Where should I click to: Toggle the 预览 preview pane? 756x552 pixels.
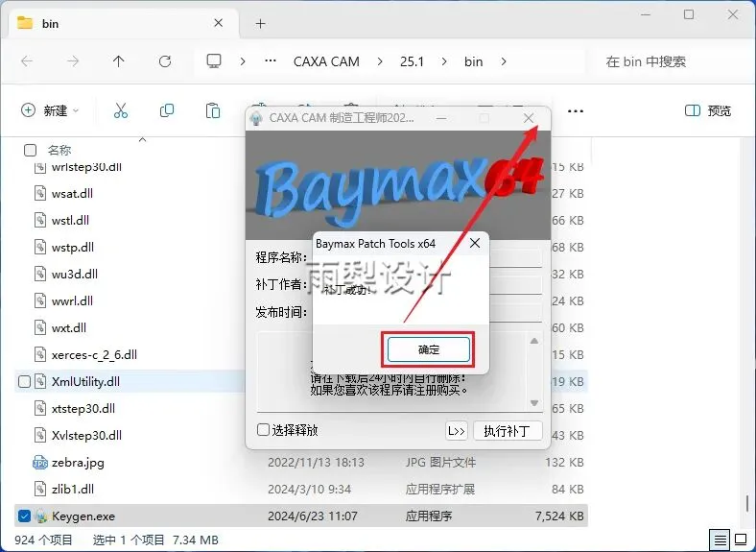click(x=708, y=110)
